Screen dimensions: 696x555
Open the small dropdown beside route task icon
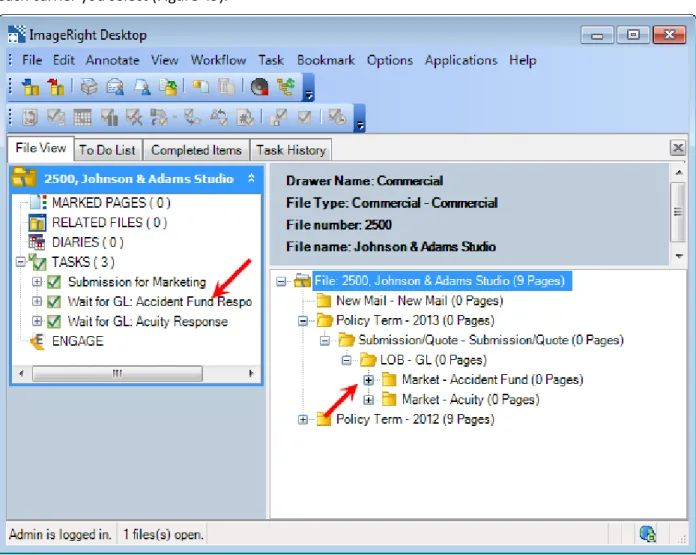[x=174, y=117]
